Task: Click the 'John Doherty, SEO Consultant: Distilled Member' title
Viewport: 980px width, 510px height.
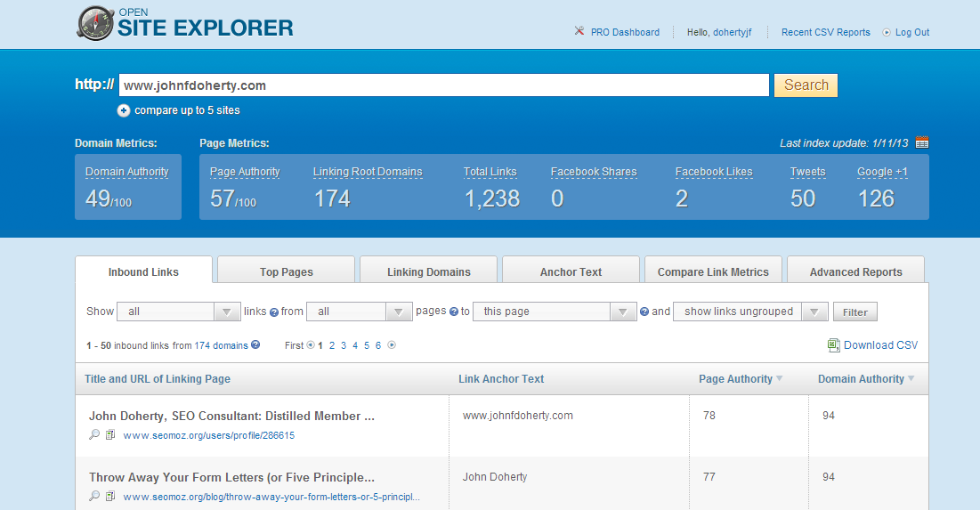Action: click(x=232, y=417)
